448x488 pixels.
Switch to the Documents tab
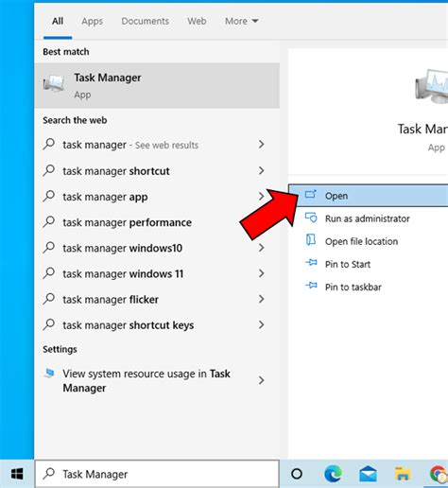pos(145,21)
